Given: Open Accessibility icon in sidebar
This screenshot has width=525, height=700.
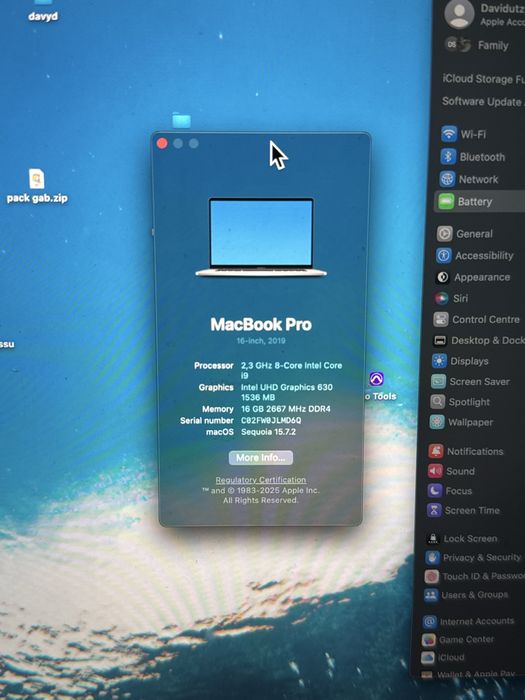Looking at the screenshot, I should (x=443, y=255).
